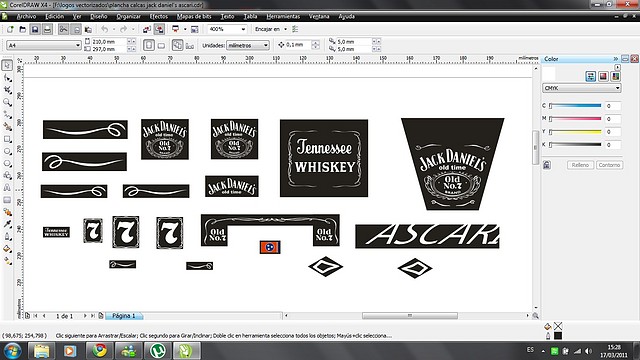This screenshot has height=360, width=640.
Task: Click the Open file icon
Action: click(22, 29)
